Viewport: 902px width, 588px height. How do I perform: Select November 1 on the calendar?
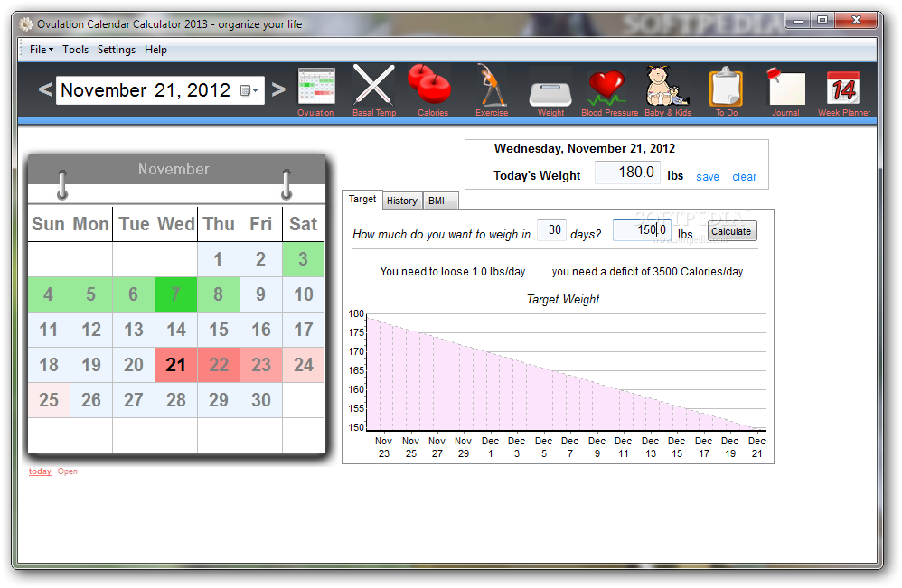point(219,259)
